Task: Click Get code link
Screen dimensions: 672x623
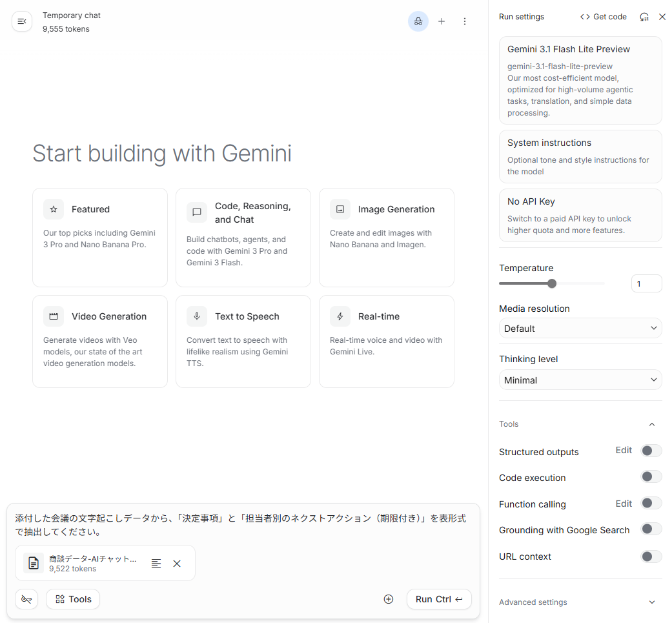Action: coord(604,17)
